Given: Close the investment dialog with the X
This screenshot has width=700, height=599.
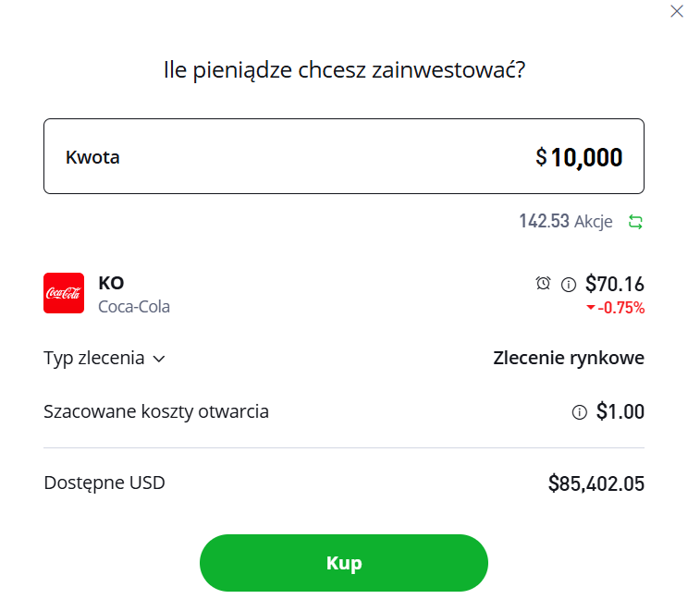Looking at the screenshot, I should coord(677,11).
